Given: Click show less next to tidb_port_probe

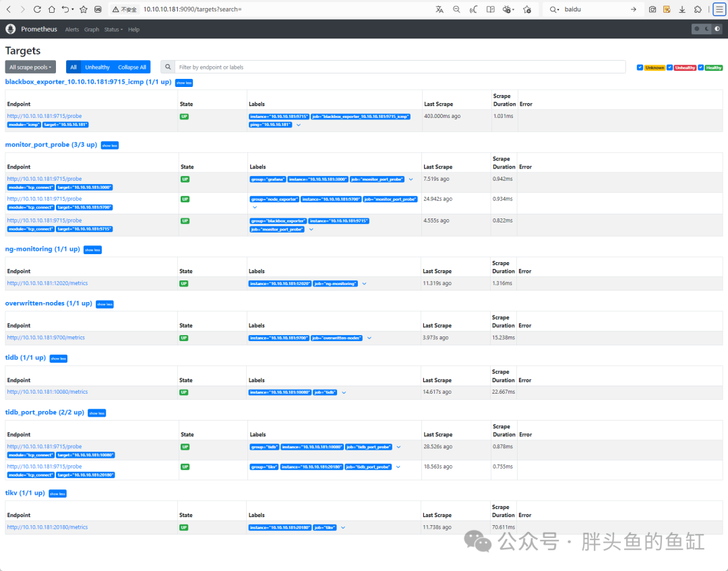Looking at the screenshot, I should (97, 413).
